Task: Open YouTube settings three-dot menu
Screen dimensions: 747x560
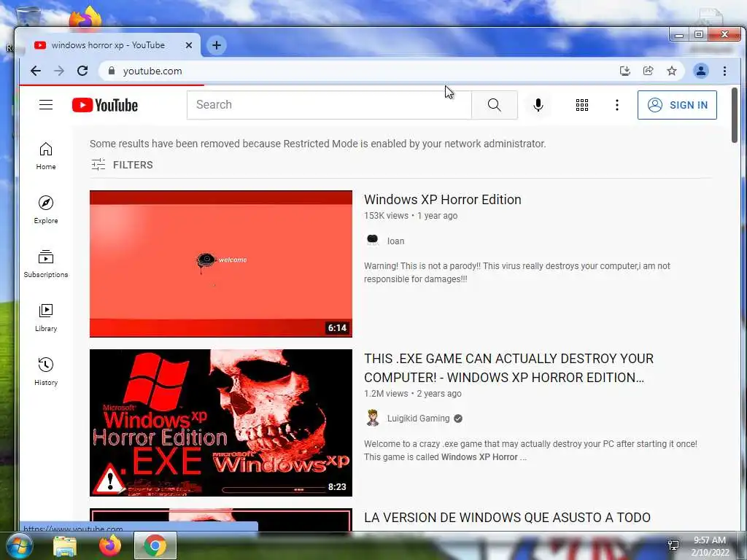Action: click(617, 105)
